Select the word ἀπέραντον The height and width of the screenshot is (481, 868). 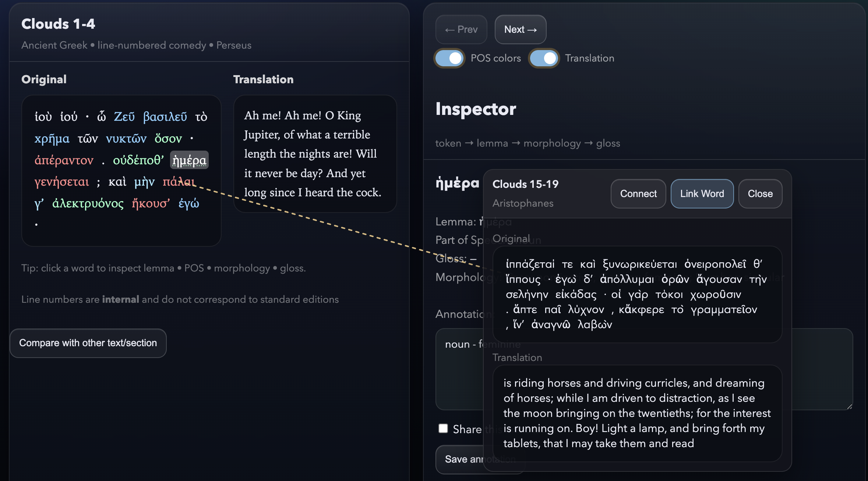pyautogui.click(x=64, y=160)
